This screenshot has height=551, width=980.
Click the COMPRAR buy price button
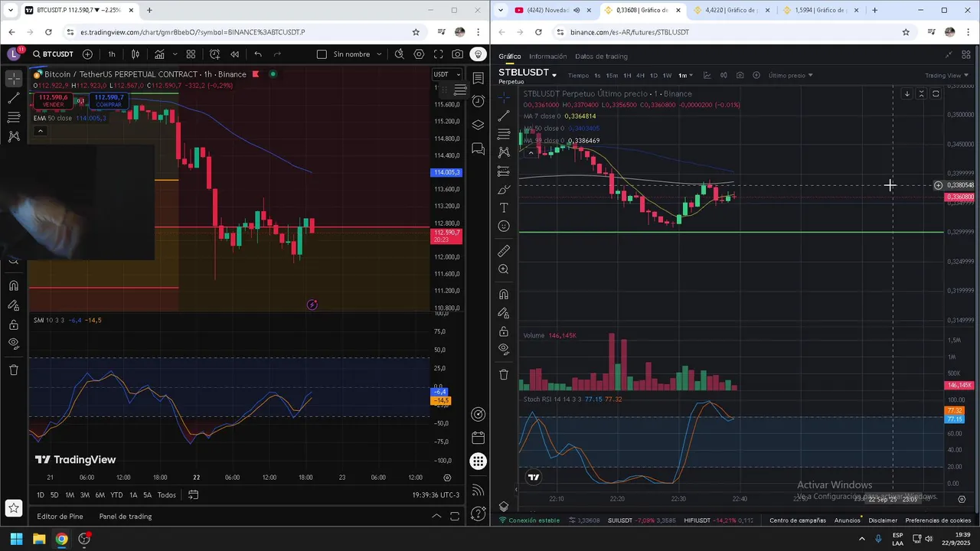(109, 100)
